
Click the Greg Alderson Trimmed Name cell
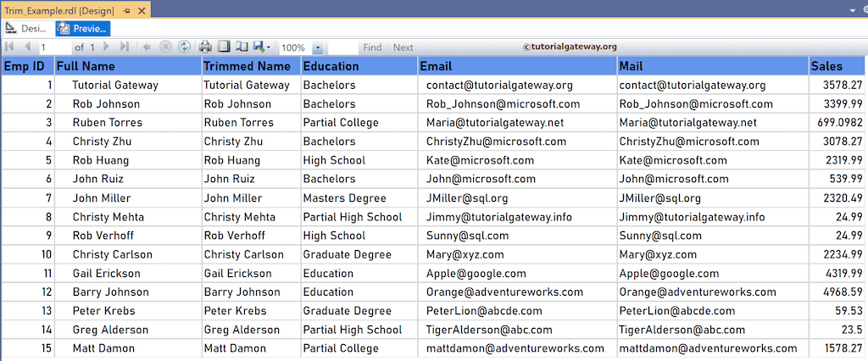coord(251,330)
